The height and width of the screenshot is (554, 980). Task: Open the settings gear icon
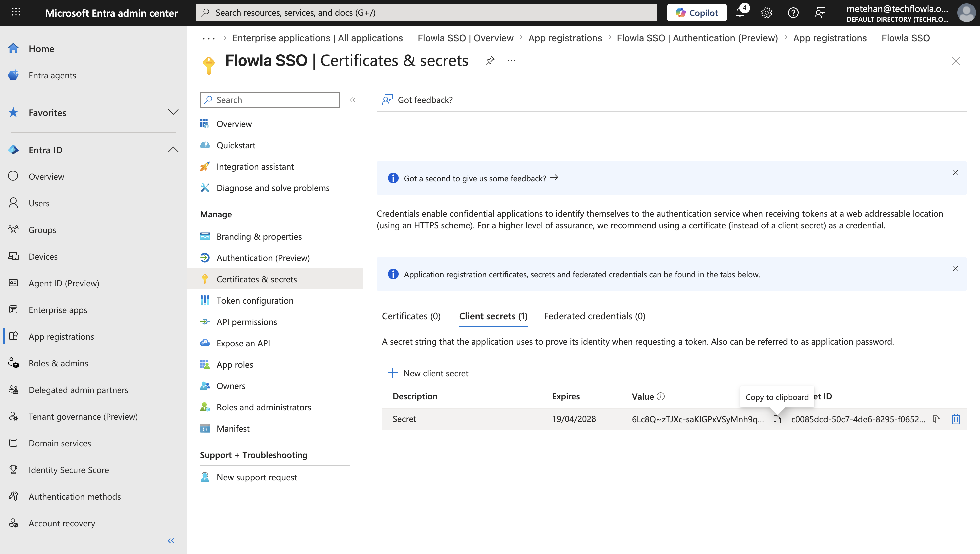click(x=767, y=13)
